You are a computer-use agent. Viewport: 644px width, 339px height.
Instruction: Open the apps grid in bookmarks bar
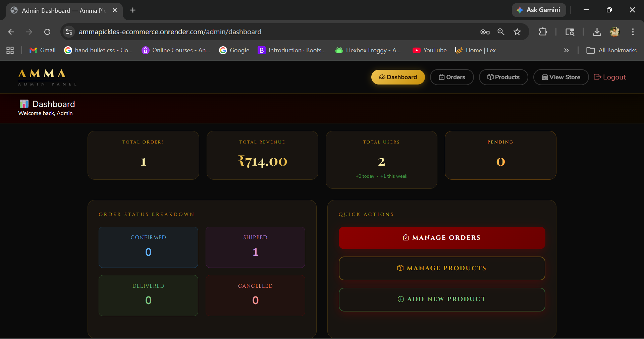10,50
